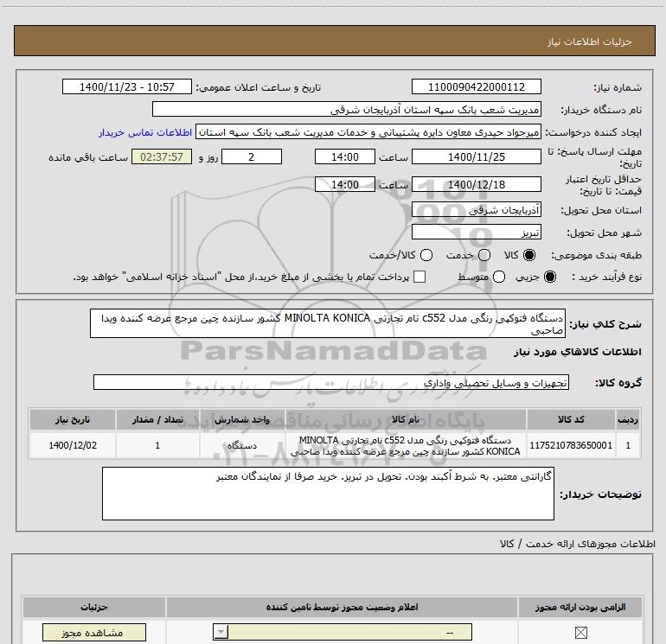Click the تعداد / مقدار column header
This screenshot has height=644, width=666.
(x=157, y=420)
